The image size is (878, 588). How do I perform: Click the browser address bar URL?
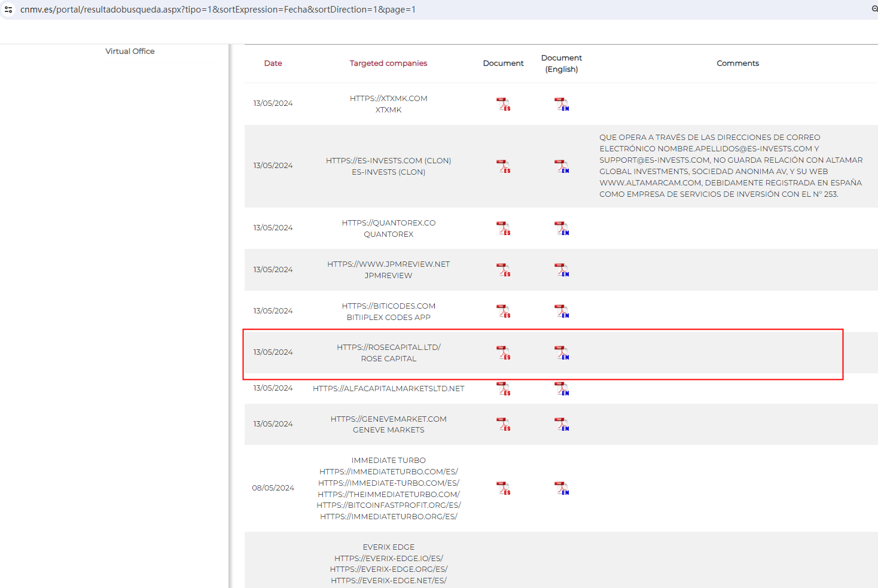tap(218, 10)
